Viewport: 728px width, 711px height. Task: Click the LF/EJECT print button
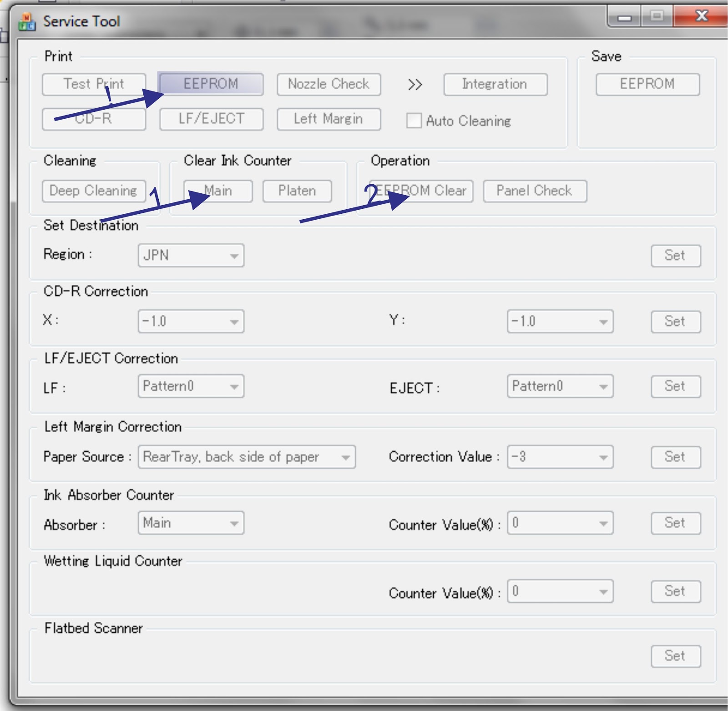[211, 119]
